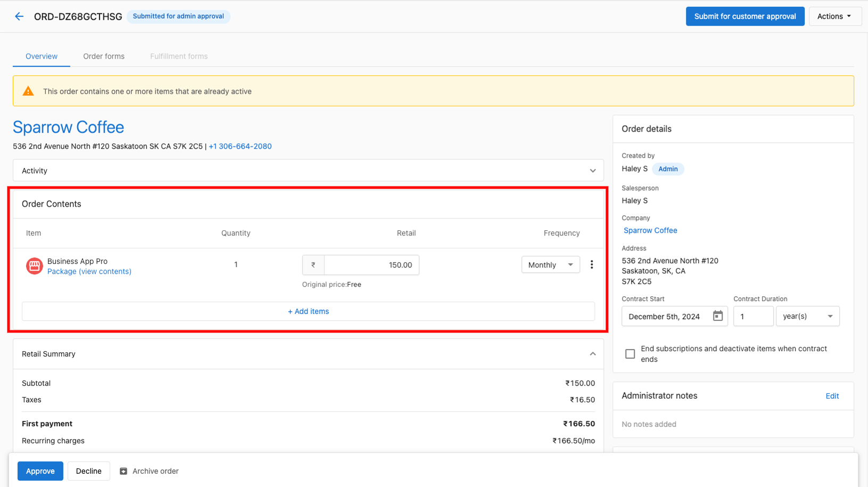
Task: Change the Monthly frequency dropdown
Action: point(551,265)
